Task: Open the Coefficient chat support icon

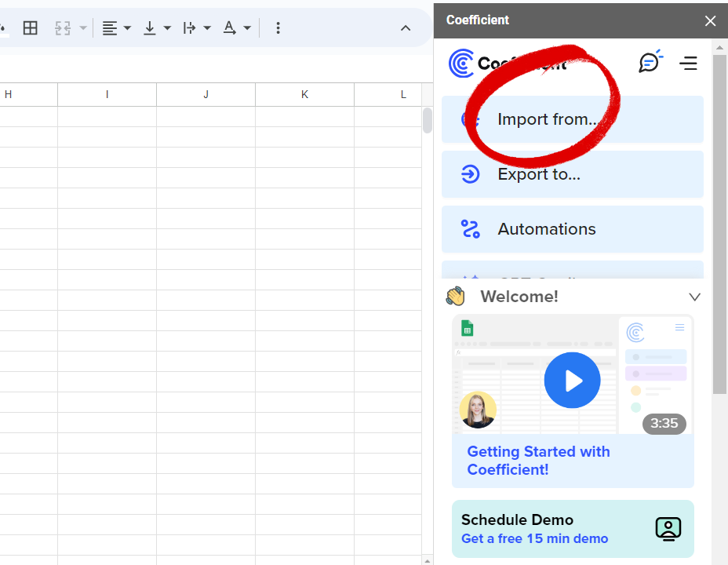Action: [650, 62]
